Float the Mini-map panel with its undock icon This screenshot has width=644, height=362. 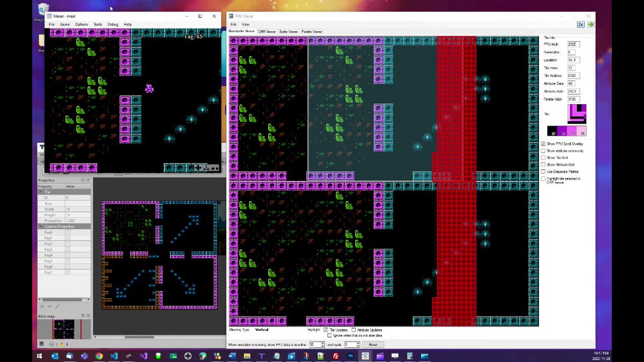tap(83, 316)
